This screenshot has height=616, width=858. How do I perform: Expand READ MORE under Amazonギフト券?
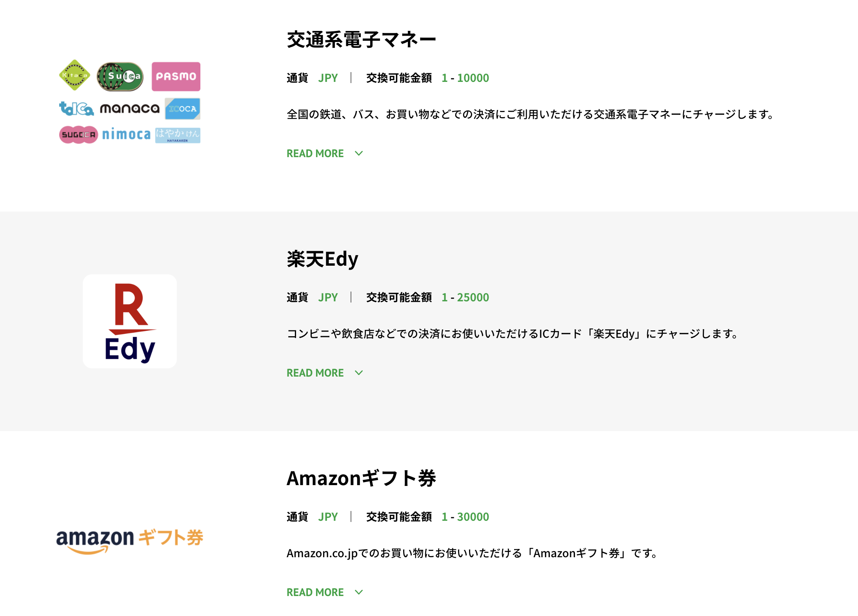tap(325, 592)
